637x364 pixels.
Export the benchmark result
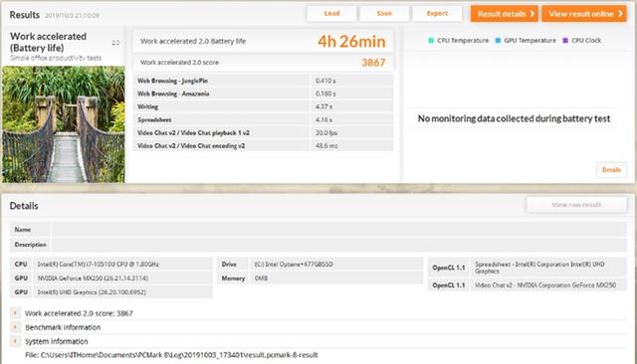click(x=437, y=13)
